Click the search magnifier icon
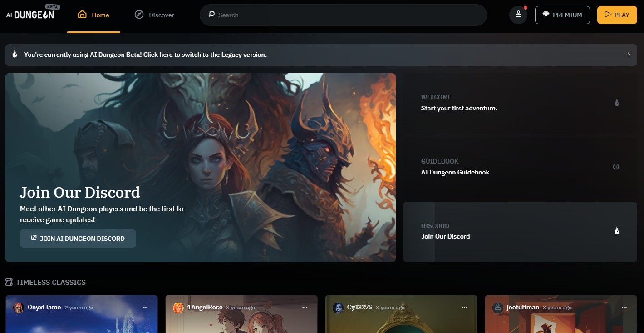The height and width of the screenshot is (333, 644). [x=211, y=15]
